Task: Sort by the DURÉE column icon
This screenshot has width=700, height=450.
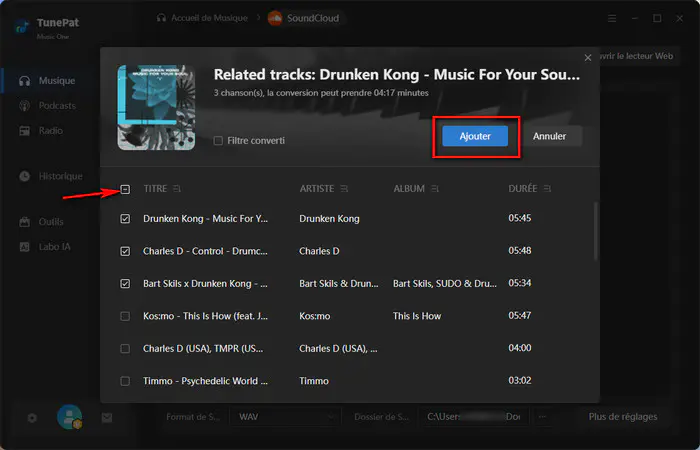Action: tap(547, 189)
